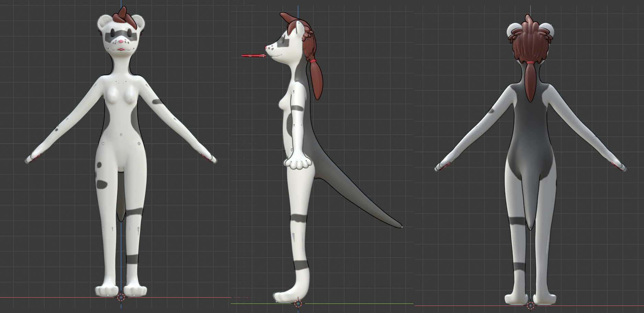Select the brown ponytail in the back view
Screen dimensions: 644x313
(x=531, y=82)
